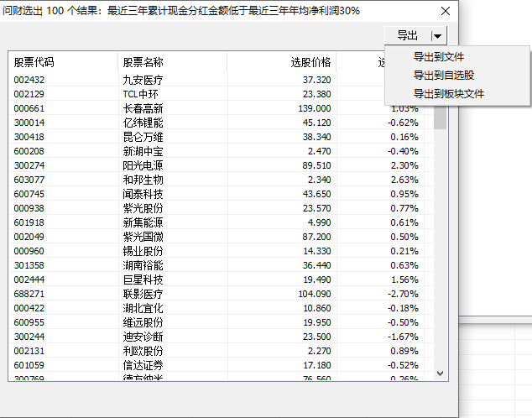Select the TCL中环 row

point(141,94)
